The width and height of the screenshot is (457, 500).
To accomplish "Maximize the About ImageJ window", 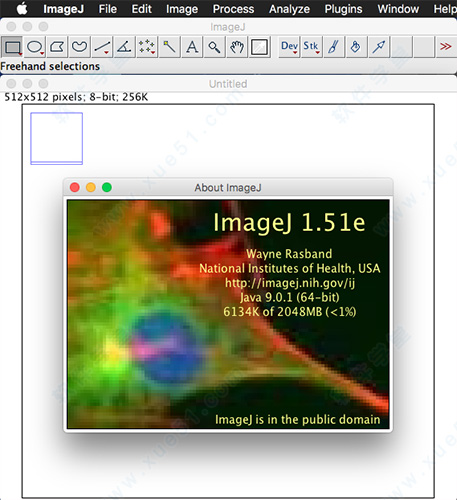I will pos(107,187).
